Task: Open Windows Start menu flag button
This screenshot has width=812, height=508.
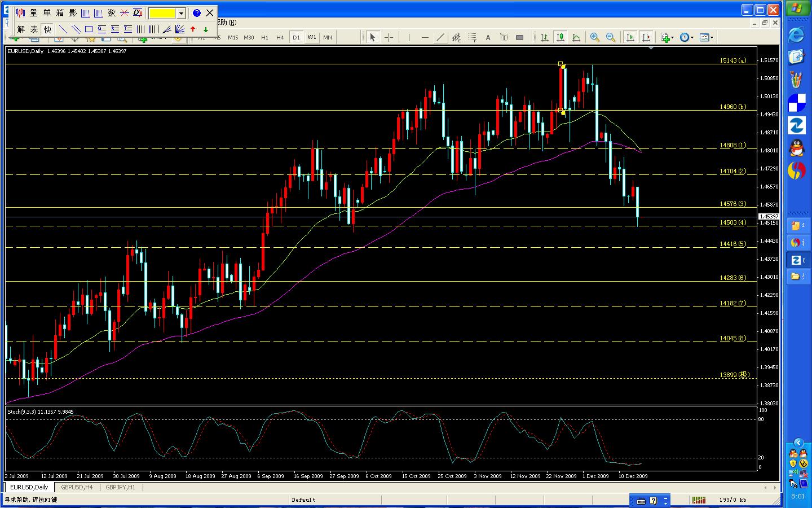Action: [x=796, y=9]
